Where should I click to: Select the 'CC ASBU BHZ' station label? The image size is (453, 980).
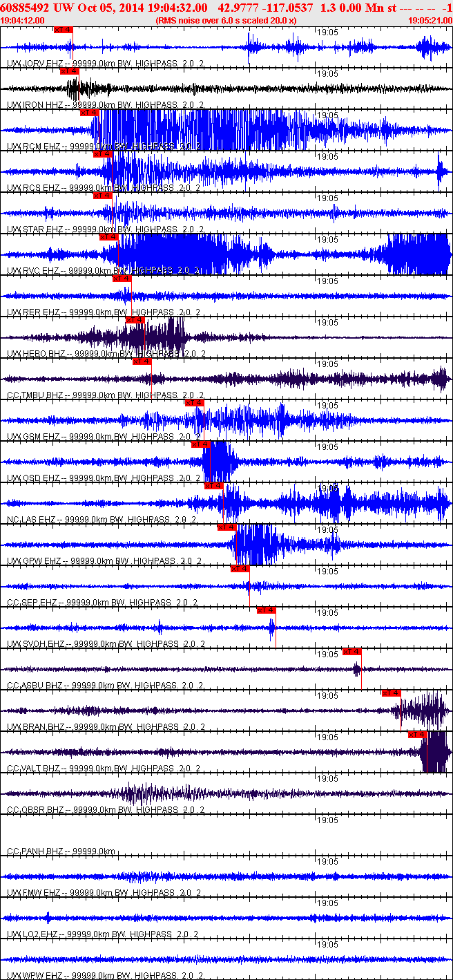click(x=35, y=686)
